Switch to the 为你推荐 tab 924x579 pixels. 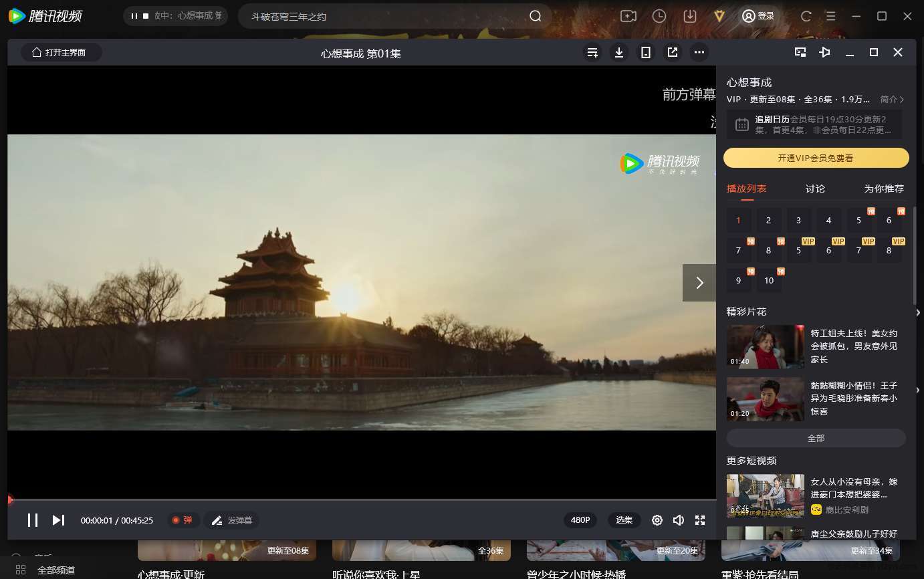[x=884, y=189]
